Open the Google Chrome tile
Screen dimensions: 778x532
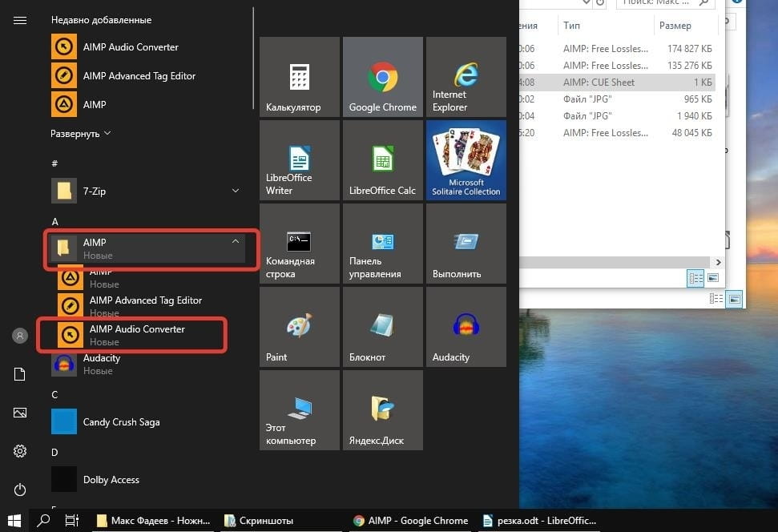(383, 77)
